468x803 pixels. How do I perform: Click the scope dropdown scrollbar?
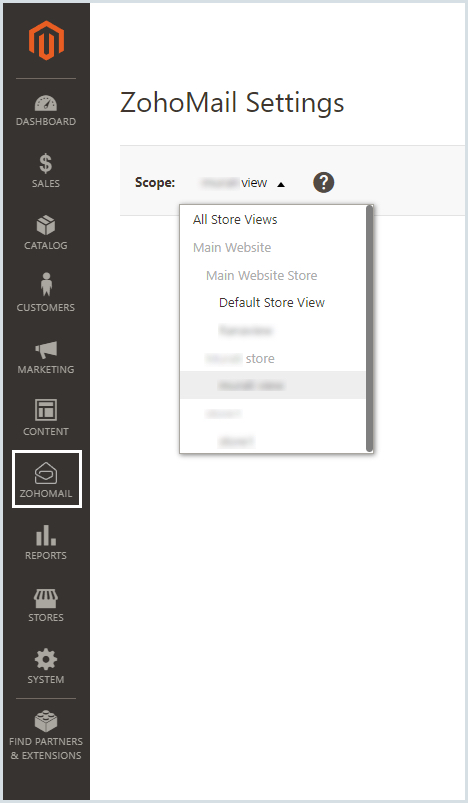[370, 329]
